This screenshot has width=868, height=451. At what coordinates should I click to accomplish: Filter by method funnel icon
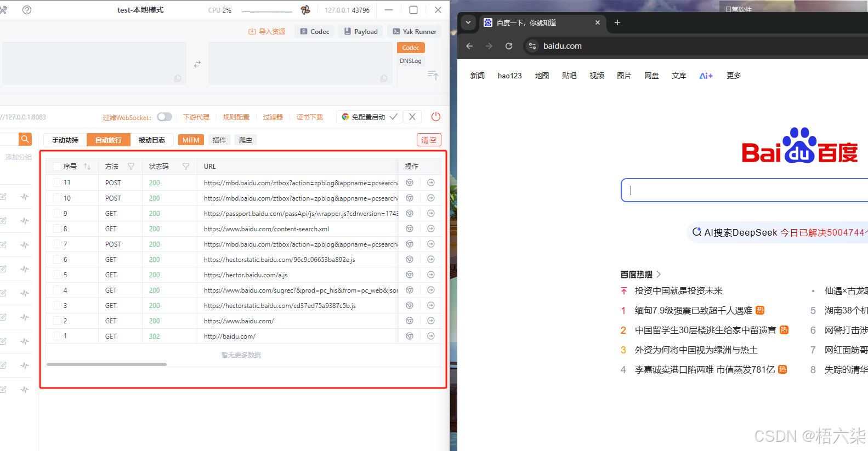tap(131, 167)
